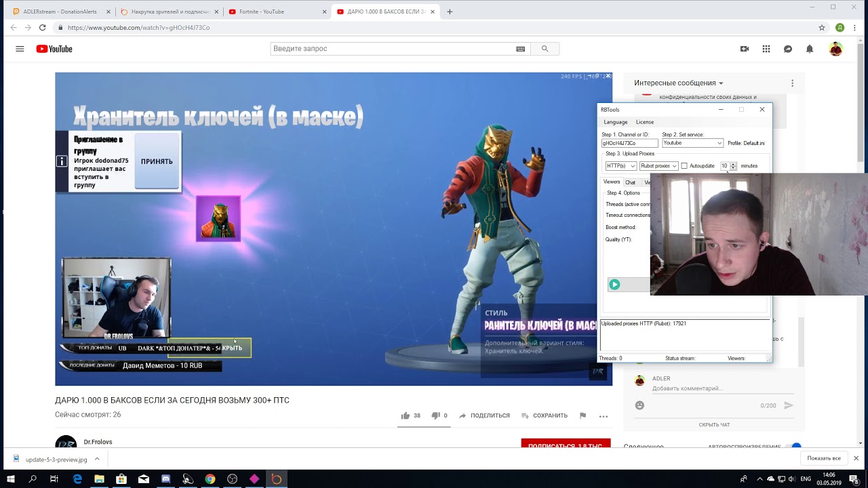Image resolution: width=868 pixels, height=488 pixels.
Task: Open the YouTube hamburger guide menu
Action: click(x=20, y=49)
